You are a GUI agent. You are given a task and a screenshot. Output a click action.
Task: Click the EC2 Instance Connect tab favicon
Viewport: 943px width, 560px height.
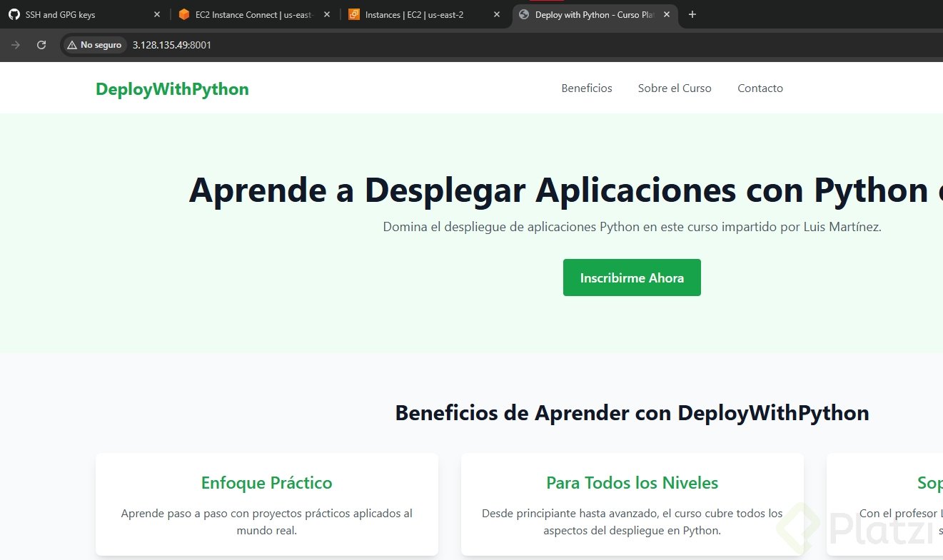(x=184, y=14)
